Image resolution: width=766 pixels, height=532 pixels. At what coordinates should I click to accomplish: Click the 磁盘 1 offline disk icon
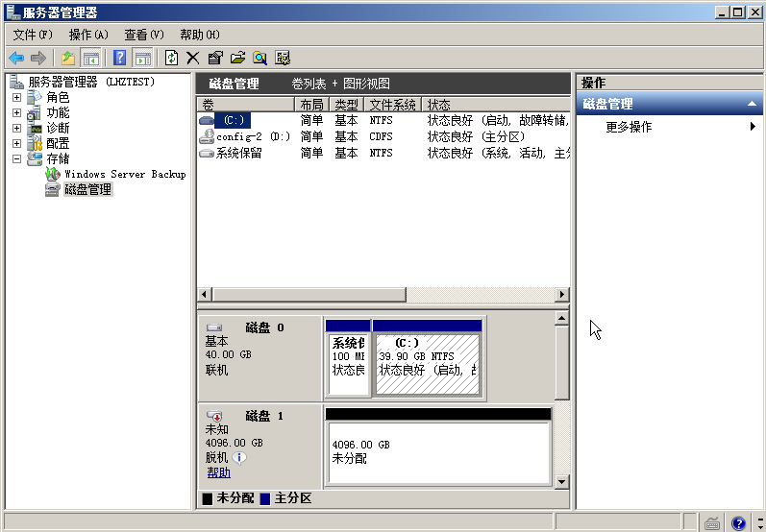coord(214,416)
